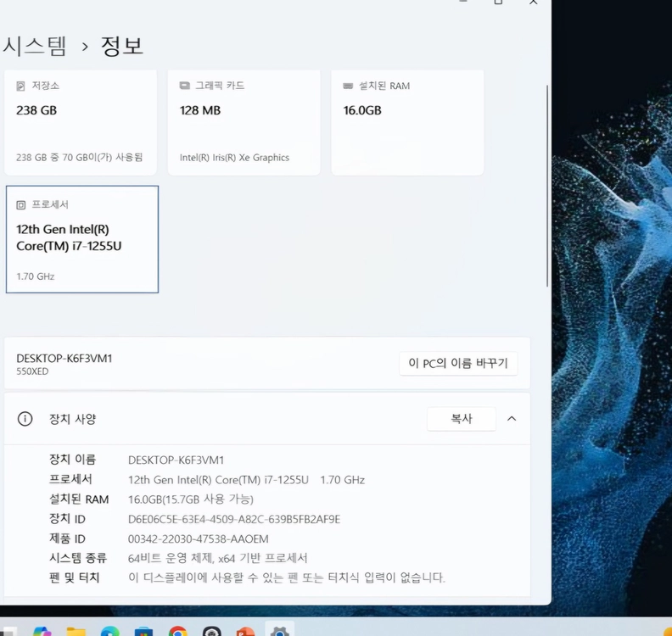
Task: Open Copilot from the taskbar
Action: point(42,631)
